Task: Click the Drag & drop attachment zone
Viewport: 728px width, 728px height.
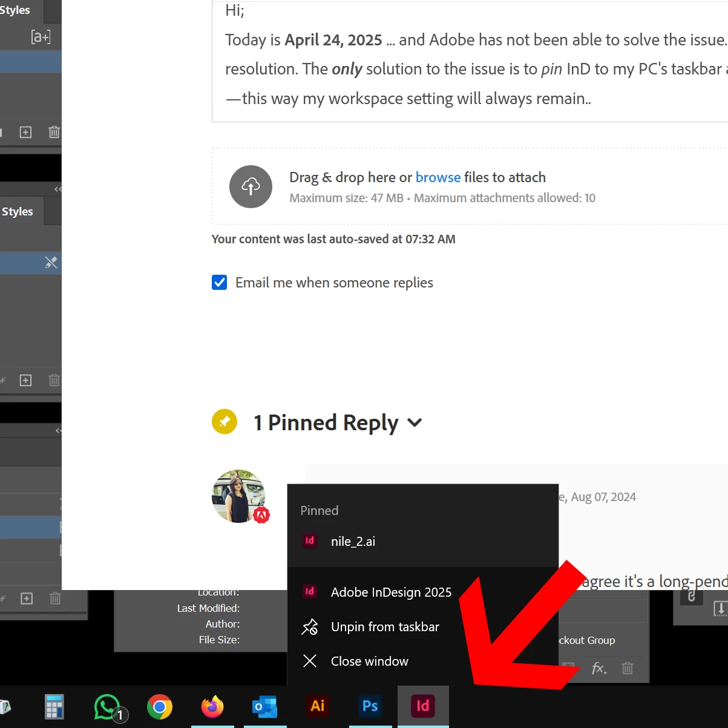Action: (470, 186)
